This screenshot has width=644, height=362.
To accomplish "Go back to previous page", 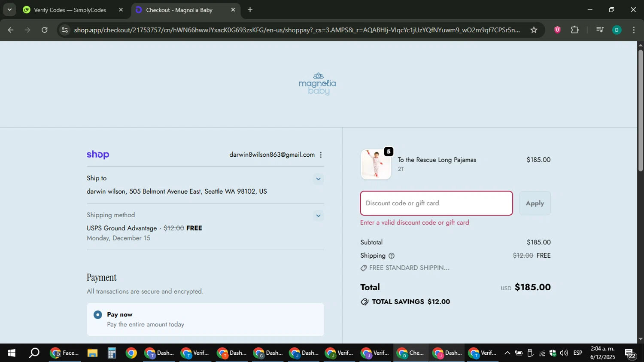I will pos(11,30).
